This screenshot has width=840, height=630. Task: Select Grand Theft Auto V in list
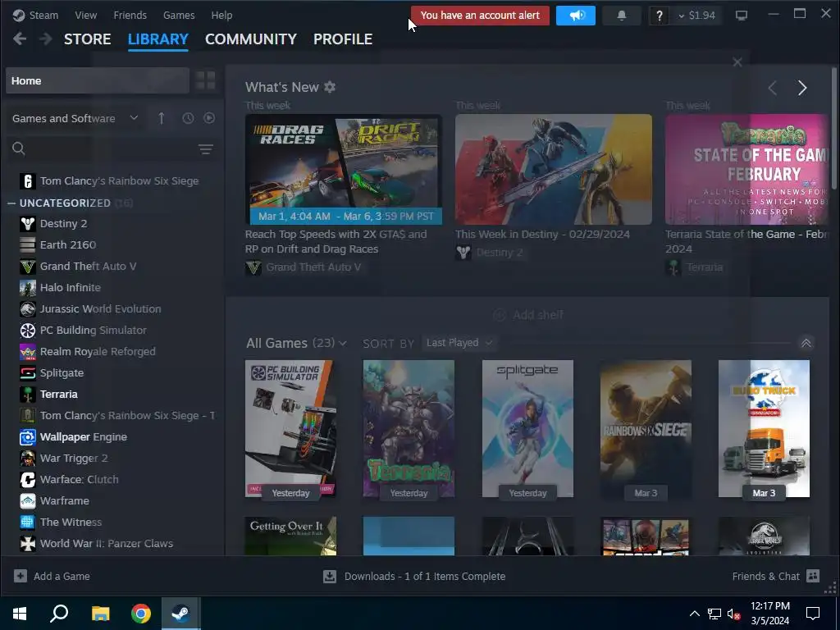tap(89, 267)
